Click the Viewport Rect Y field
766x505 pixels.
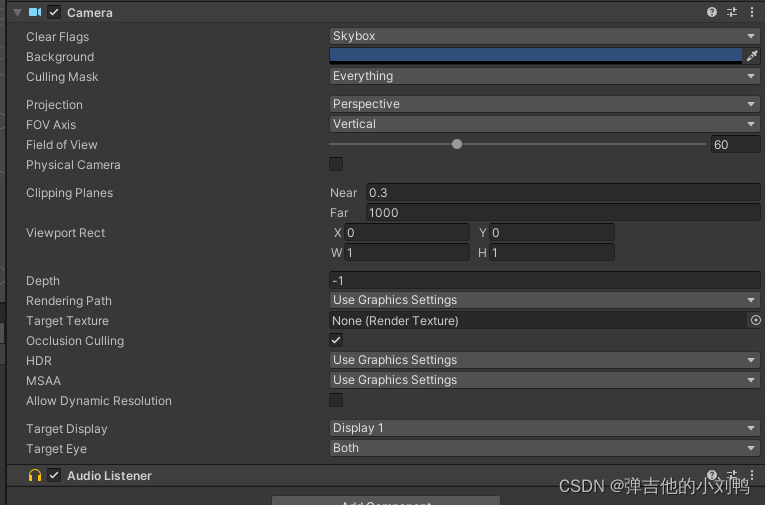click(552, 232)
